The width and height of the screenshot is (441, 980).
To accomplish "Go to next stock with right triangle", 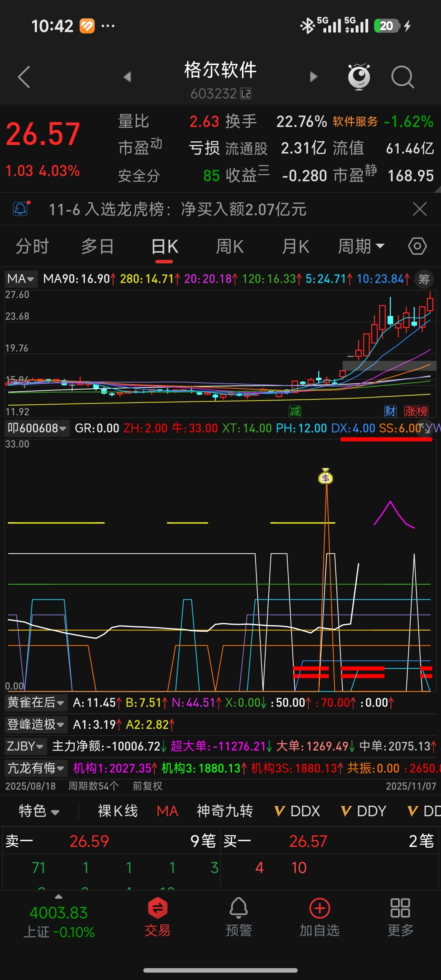I will point(313,77).
